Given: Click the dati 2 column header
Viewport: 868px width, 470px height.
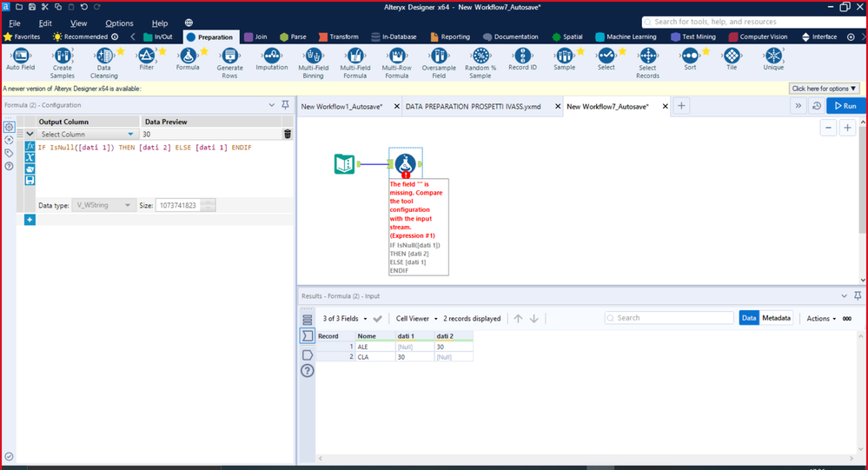Looking at the screenshot, I should tap(454, 336).
